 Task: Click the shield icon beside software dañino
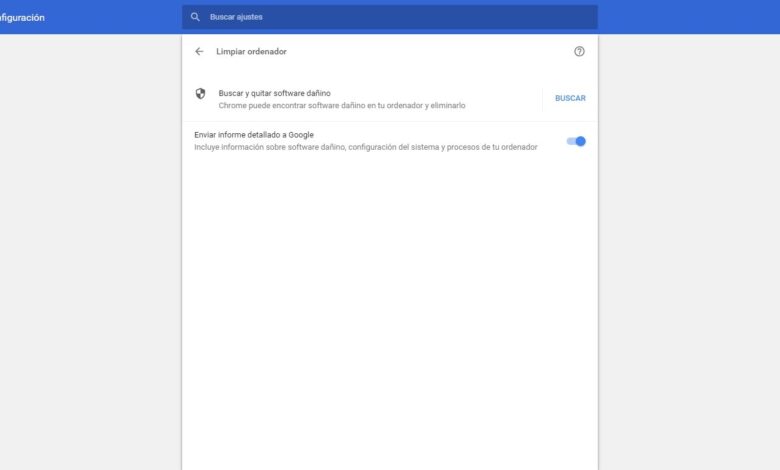click(200, 94)
